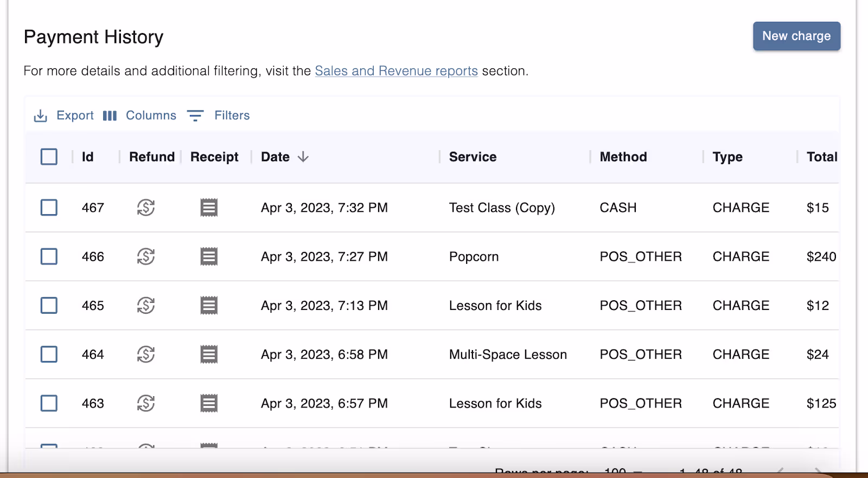Click the descending sort arrow beside Date
Screen dimensions: 868x478
point(303,157)
